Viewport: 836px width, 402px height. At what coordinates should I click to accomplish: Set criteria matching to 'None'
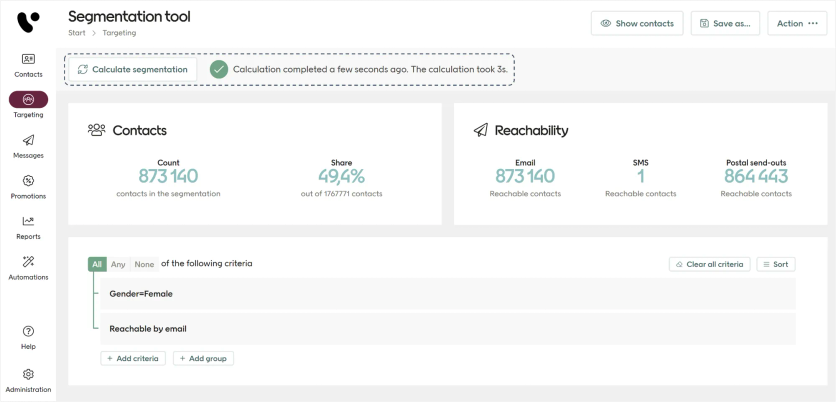click(x=144, y=264)
